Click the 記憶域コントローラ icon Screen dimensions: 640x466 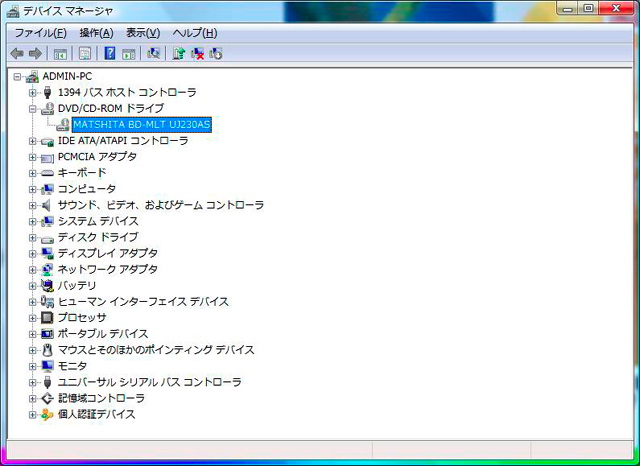tap(47, 399)
